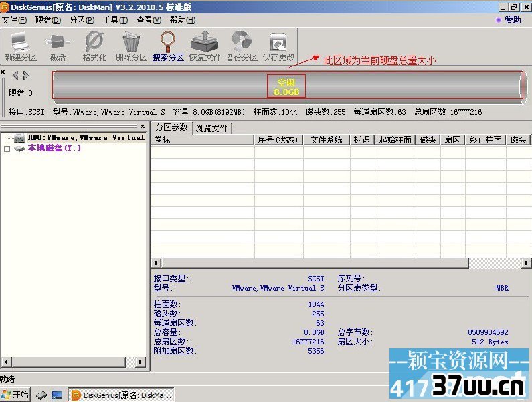Select HD0: VMware Virtual tree item
532x402 pixels.
coord(86,137)
